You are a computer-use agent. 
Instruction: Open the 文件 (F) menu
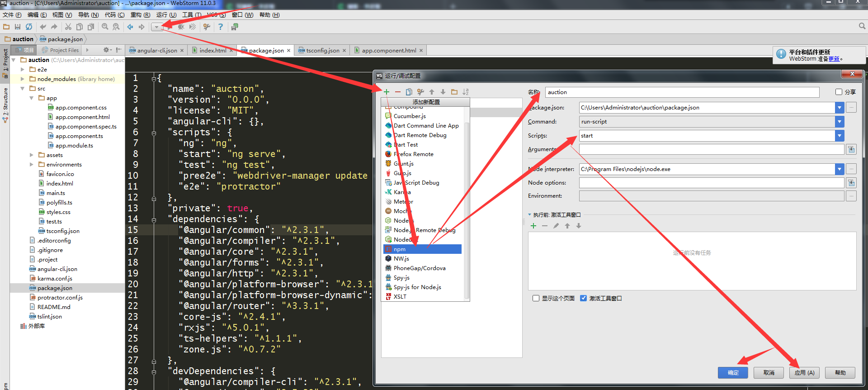click(x=12, y=15)
